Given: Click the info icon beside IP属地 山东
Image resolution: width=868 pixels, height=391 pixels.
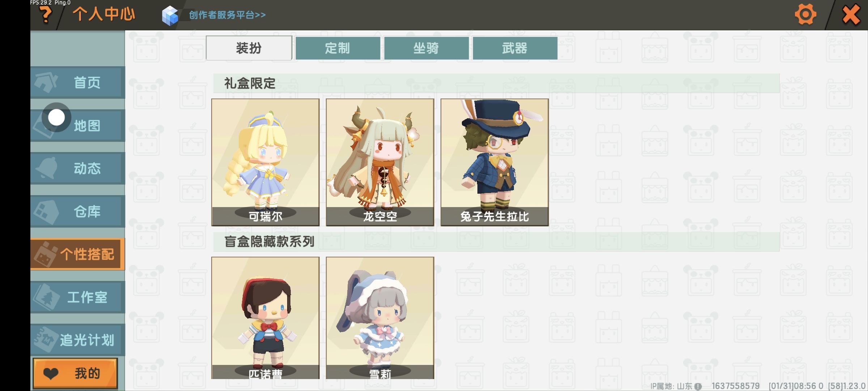Looking at the screenshot, I should point(698,386).
